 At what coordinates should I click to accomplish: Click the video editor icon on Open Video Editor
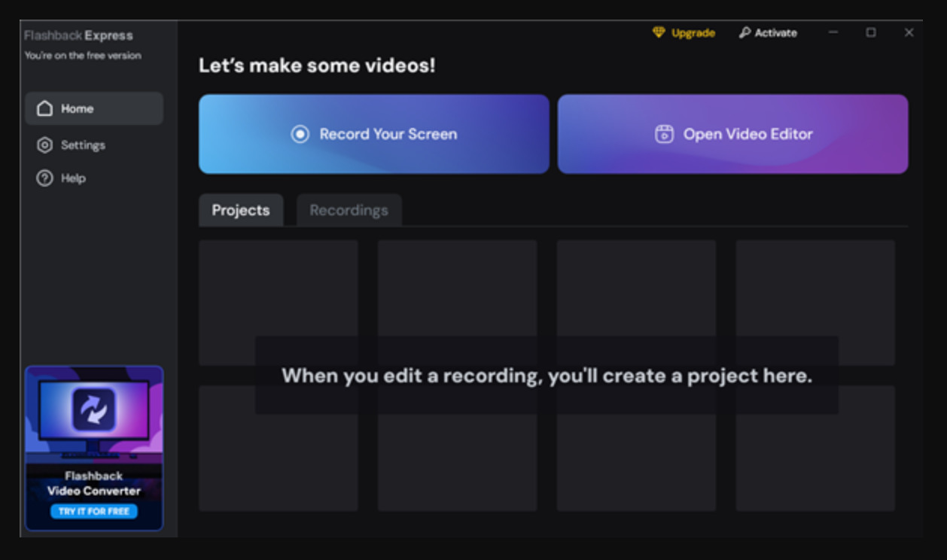click(x=664, y=134)
